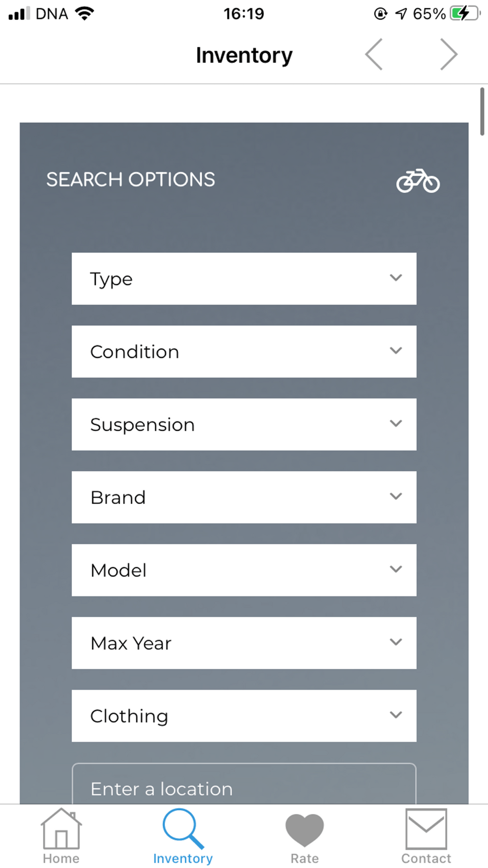Switch to the Rate tab label
The height and width of the screenshot is (868, 488).
[x=305, y=858]
